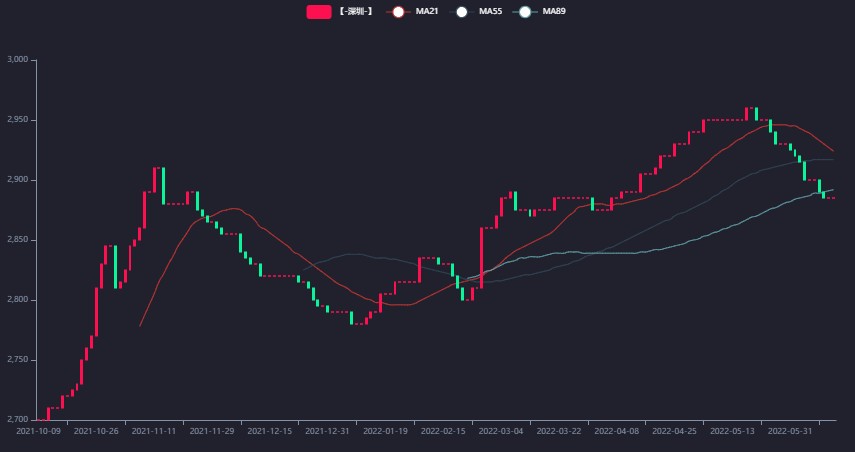This screenshot has width=855, height=452.
Task: Click the MA21 legend text
Action: [427, 12]
